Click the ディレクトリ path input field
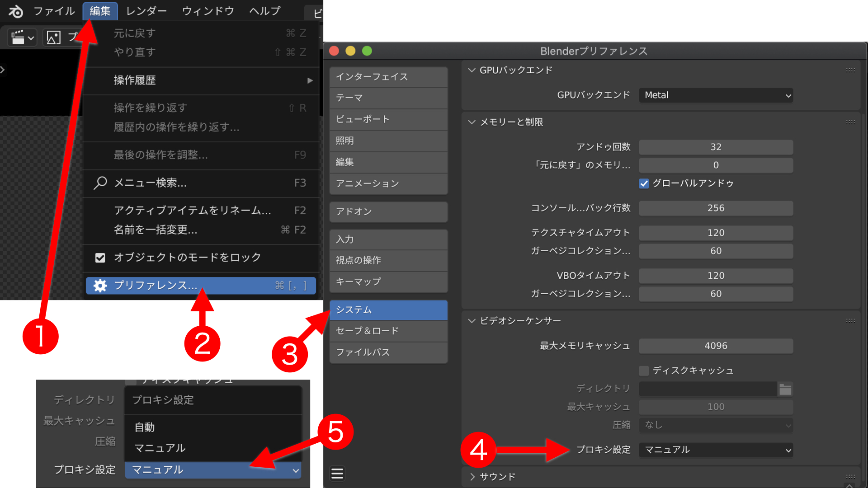Viewport: 868px width, 488px height. pos(708,389)
